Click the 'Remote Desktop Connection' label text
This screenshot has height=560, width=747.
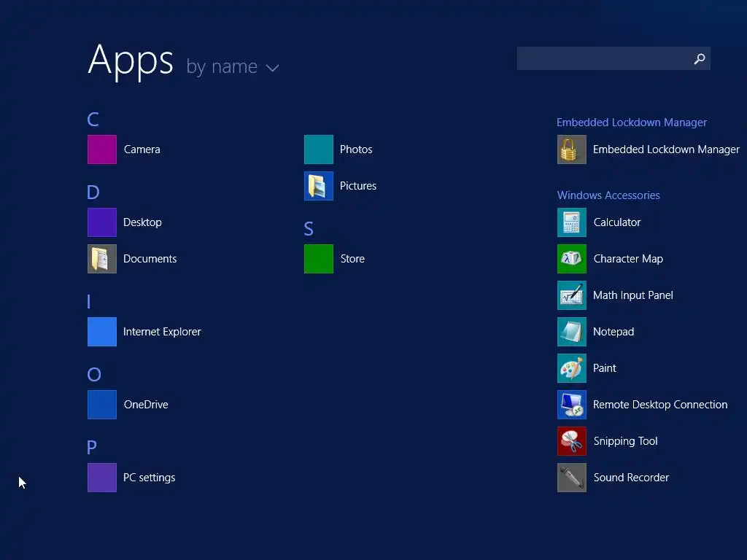click(x=660, y=405)
